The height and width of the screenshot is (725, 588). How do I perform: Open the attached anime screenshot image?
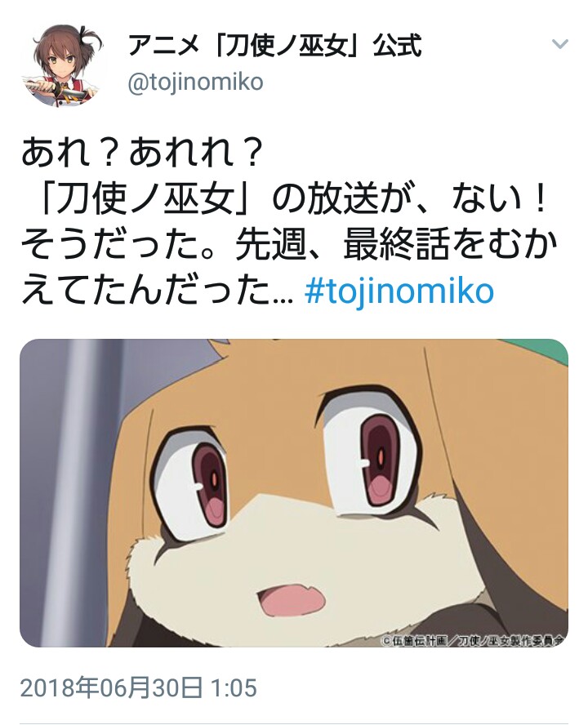pyautogui.click(x=294, y=492)
